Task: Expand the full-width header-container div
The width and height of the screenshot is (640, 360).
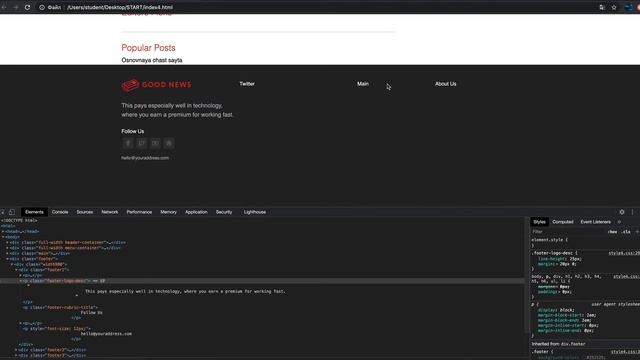Action: point(7,242)
